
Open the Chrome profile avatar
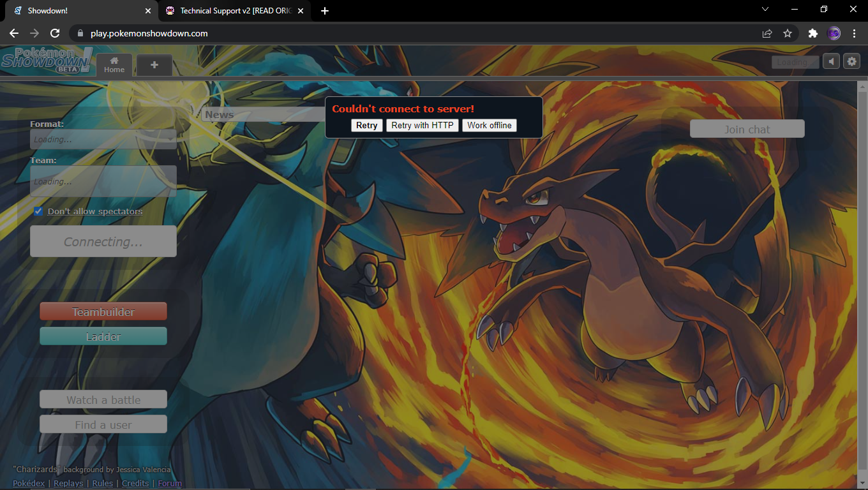point(834,33)
